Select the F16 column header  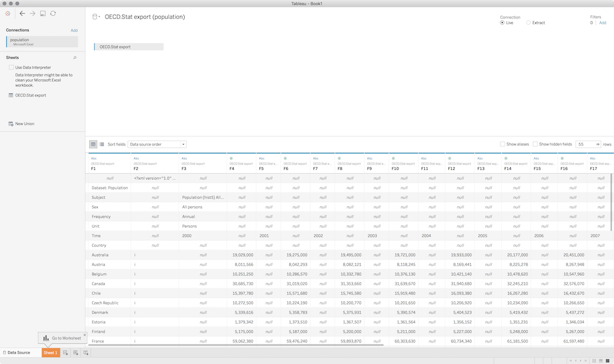tap(572, 163)
